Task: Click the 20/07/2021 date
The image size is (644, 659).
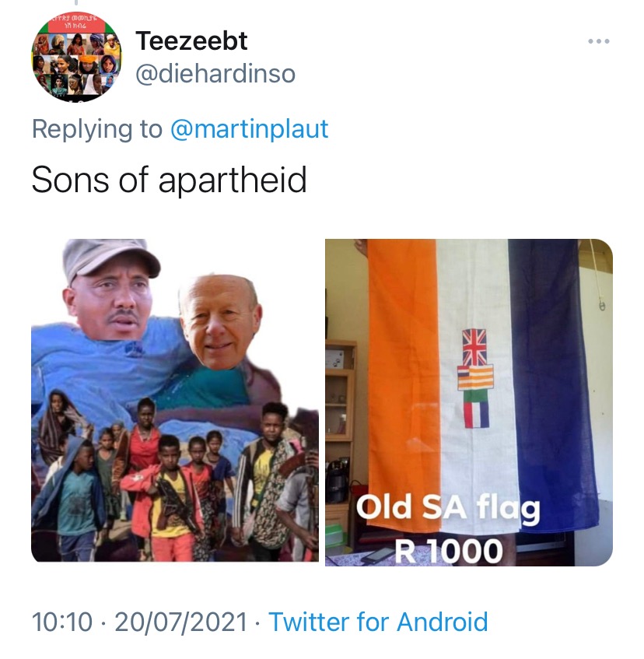Action: [180, 622]
